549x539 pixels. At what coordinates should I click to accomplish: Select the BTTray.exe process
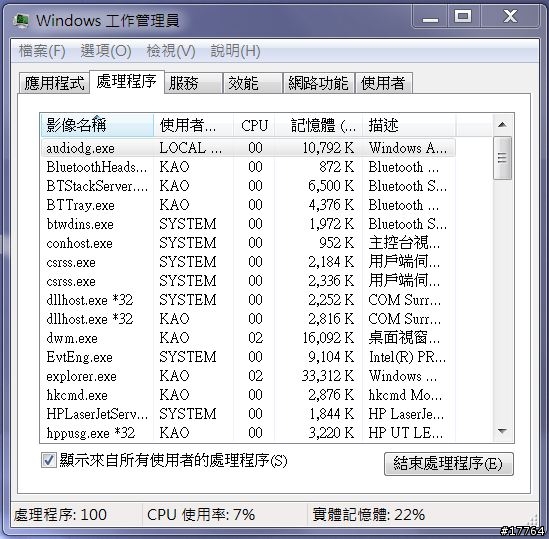[248, 205]
